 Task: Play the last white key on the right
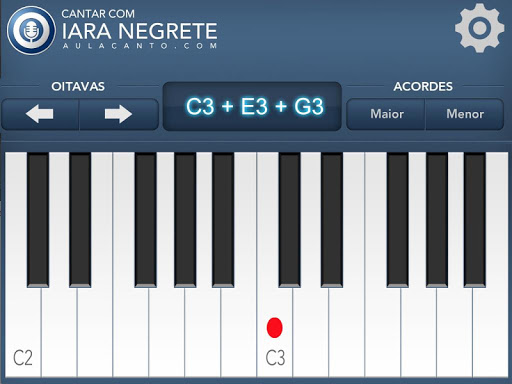coord(490,333)
